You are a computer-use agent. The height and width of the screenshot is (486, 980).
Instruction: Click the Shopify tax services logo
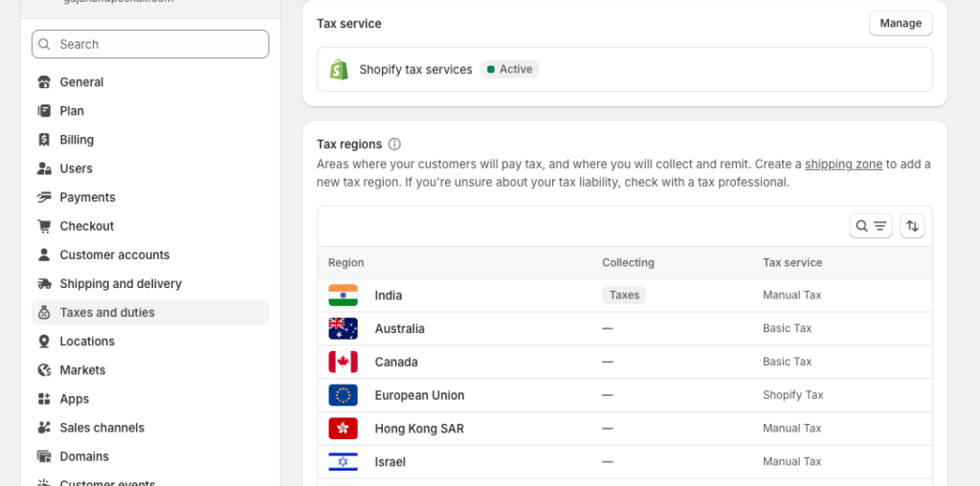coord(339,70)
